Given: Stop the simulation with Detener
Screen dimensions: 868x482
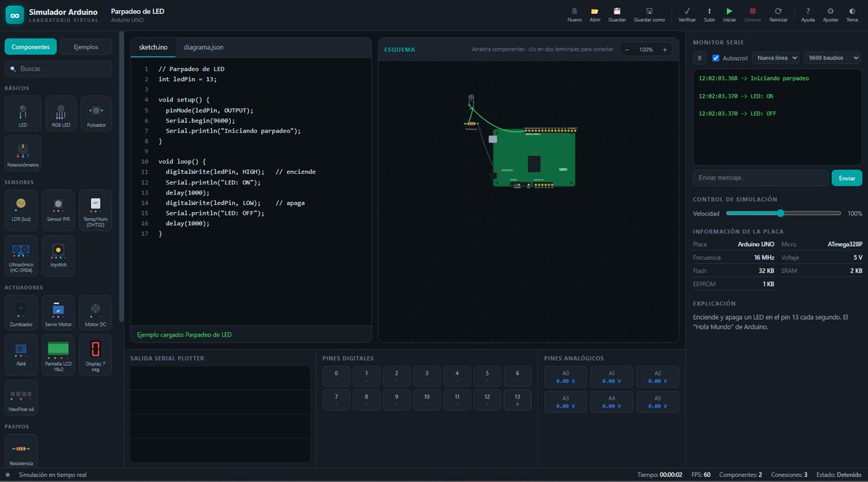Looking at the screenshot, I should 753,14.
